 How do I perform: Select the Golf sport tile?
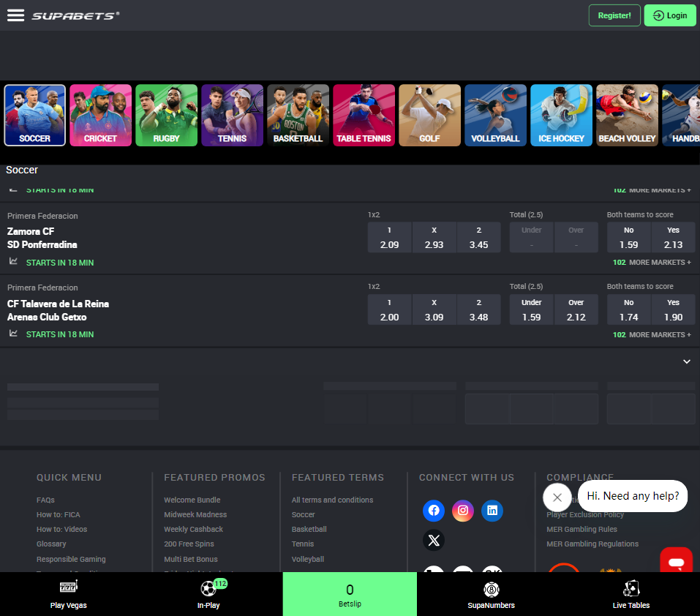click(x=430, y=115)
